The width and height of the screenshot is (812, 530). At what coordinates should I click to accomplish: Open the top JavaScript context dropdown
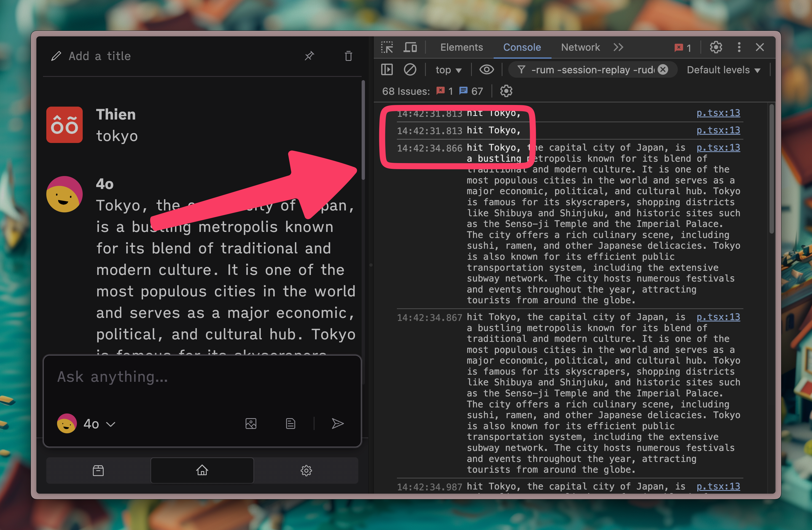tap(449, 70)
